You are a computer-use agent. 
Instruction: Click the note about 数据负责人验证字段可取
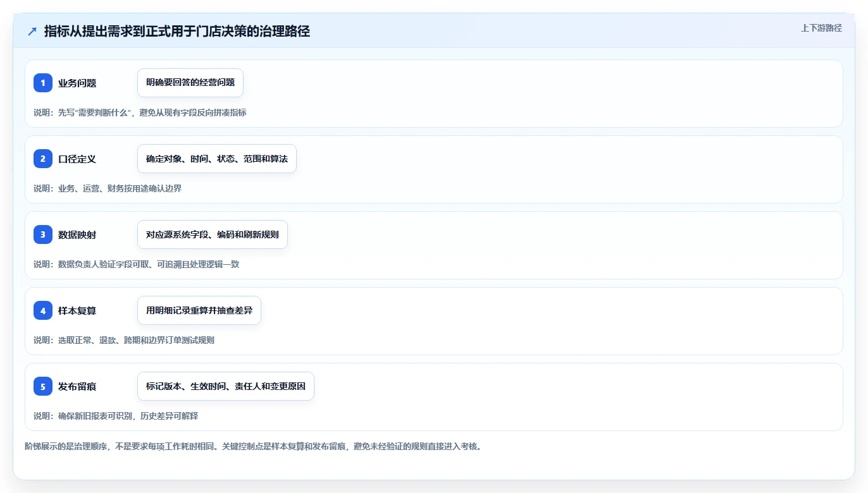(x=136, y=264)
